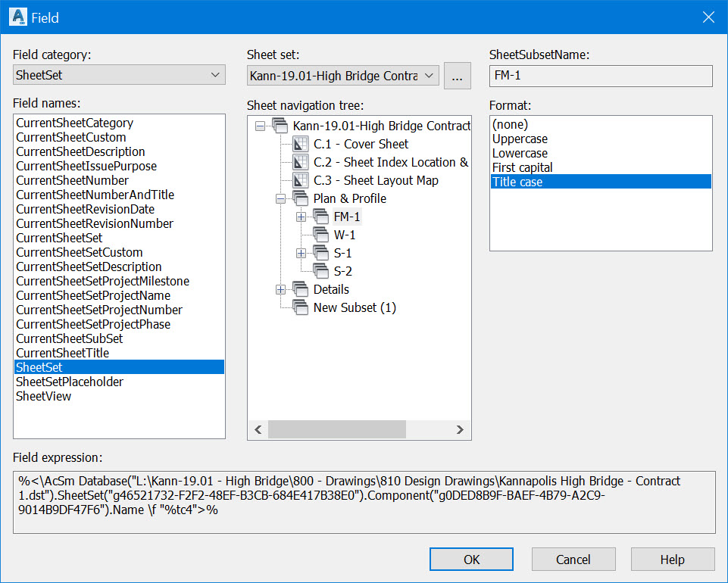This screenshot has width=728, height=583.
Task: Click the Cancel button
Action: [573, 560]
